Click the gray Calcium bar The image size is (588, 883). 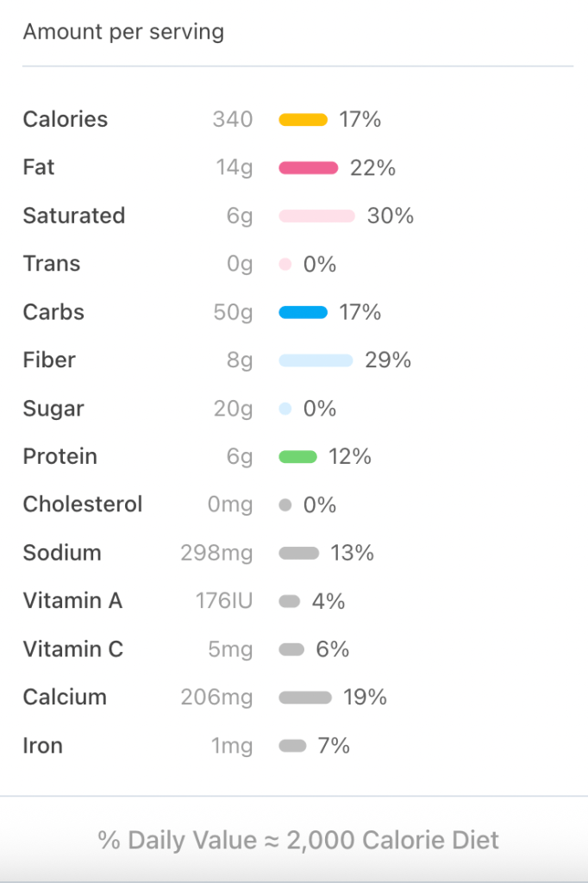(x=304, y=698)
